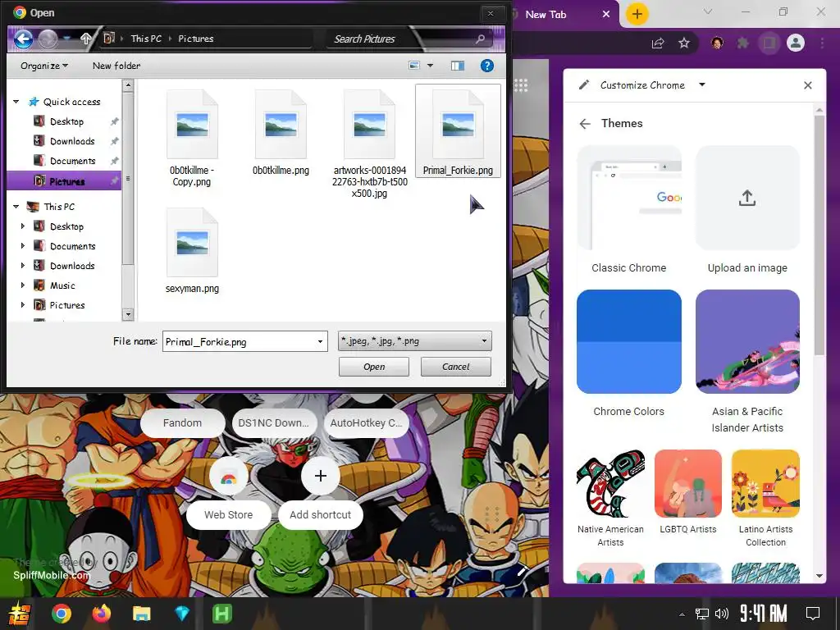Click the Up one level arrow in dialog
Image resolution: width=840 pixels, height=630 pixels.
pos(85,39)
